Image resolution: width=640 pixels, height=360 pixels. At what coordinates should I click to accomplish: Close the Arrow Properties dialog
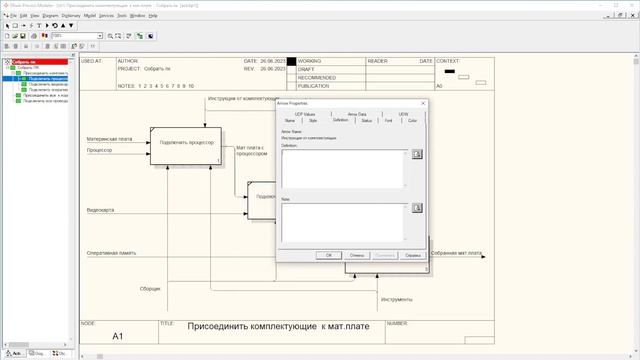click(423, 103)
